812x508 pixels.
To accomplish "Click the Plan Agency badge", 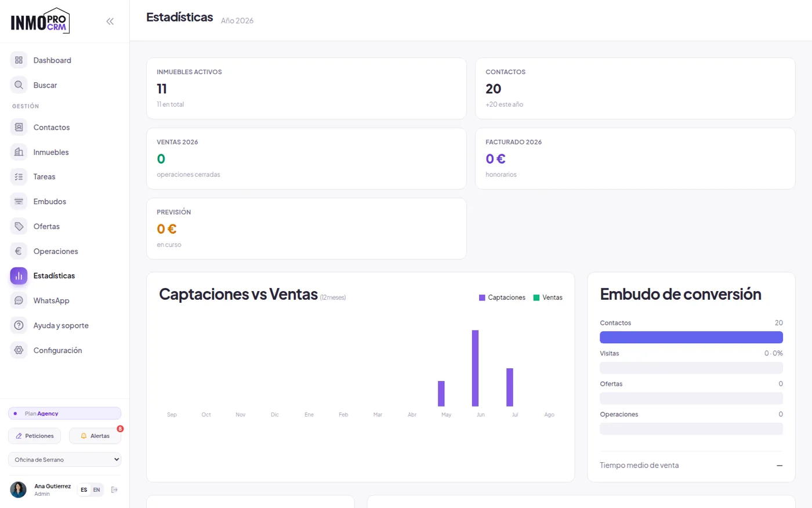I will tap(64, 413).
